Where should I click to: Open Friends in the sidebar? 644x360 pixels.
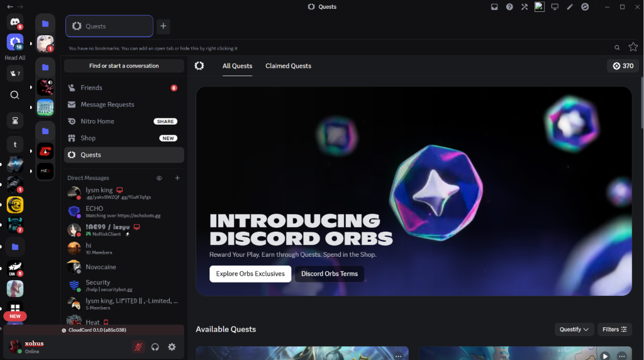point(124,87)
